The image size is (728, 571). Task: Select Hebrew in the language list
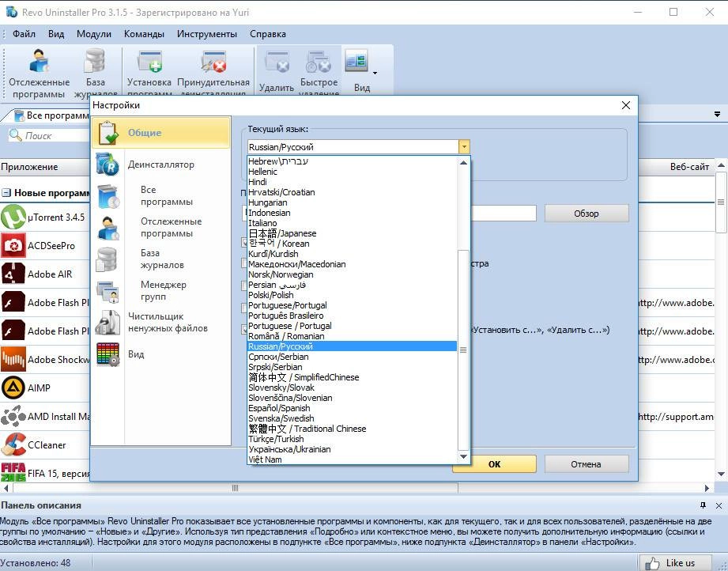pos(352,161)
